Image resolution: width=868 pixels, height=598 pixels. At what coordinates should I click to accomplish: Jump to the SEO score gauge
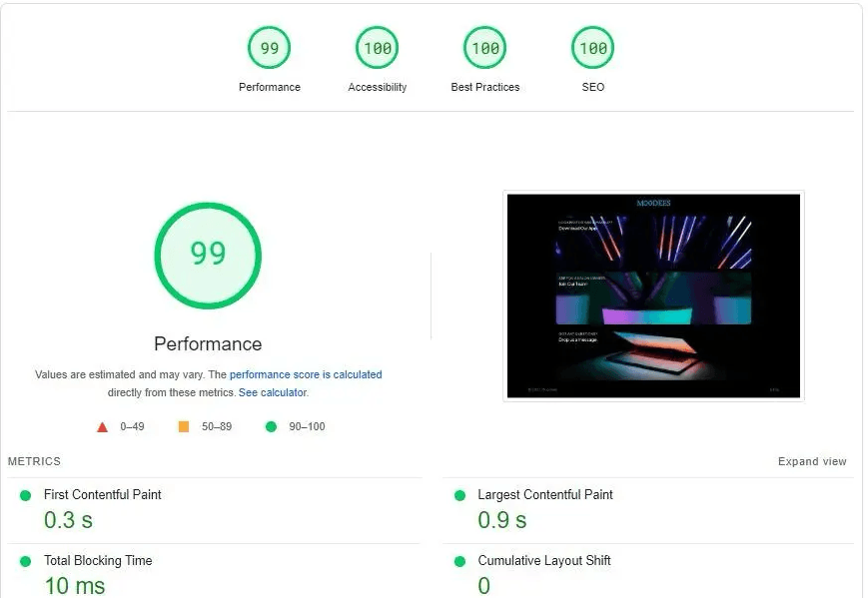coord(593,48)
